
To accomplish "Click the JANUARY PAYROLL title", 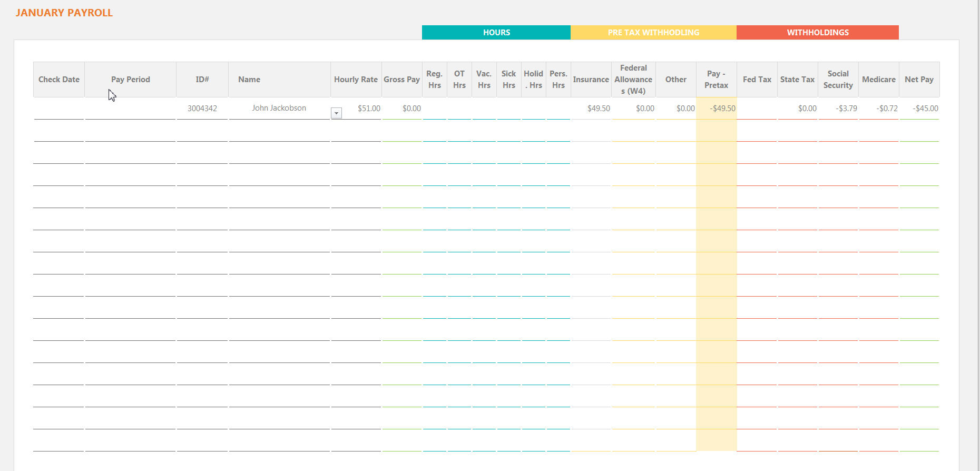I will tap(64, 13).
